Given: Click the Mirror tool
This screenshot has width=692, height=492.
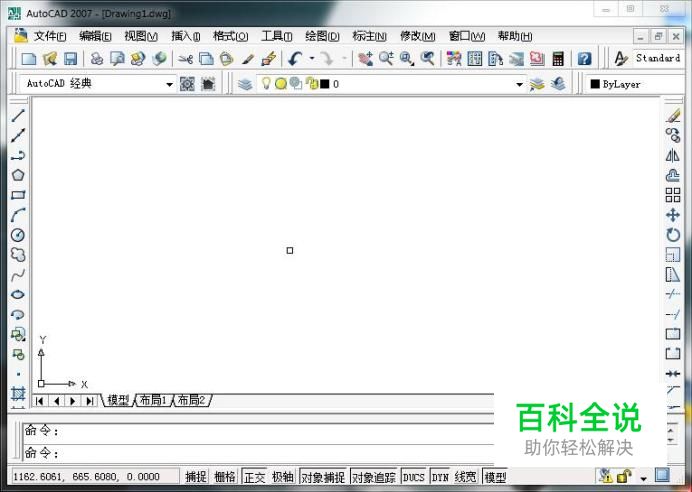Looking at the screenshot, I should (x=673, y=155).
